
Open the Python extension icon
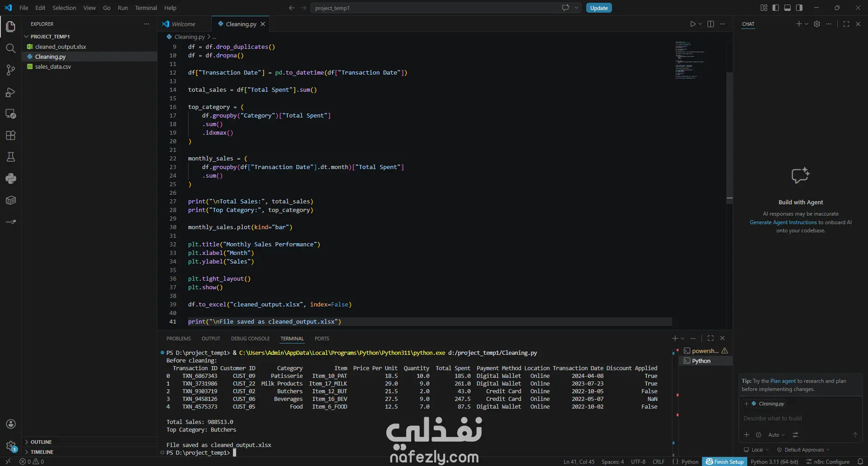[11, 179]
